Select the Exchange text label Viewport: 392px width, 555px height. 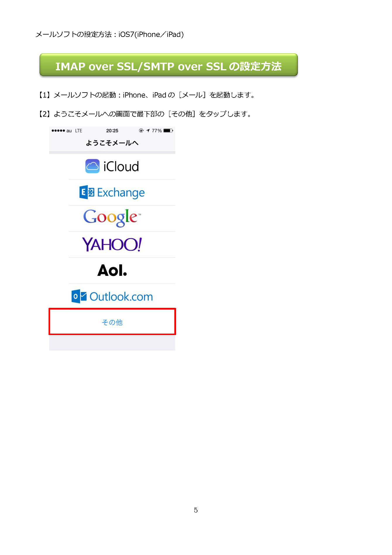[x=121, y=193]
